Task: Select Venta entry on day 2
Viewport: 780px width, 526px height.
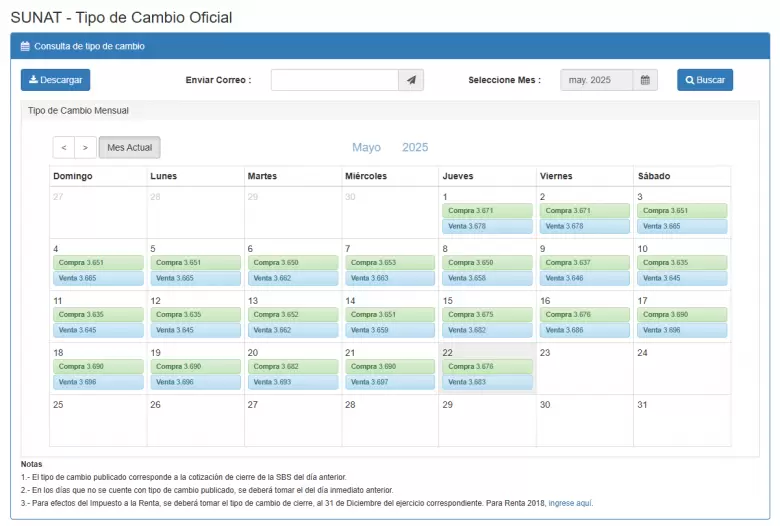Action: tap(585, 226)
